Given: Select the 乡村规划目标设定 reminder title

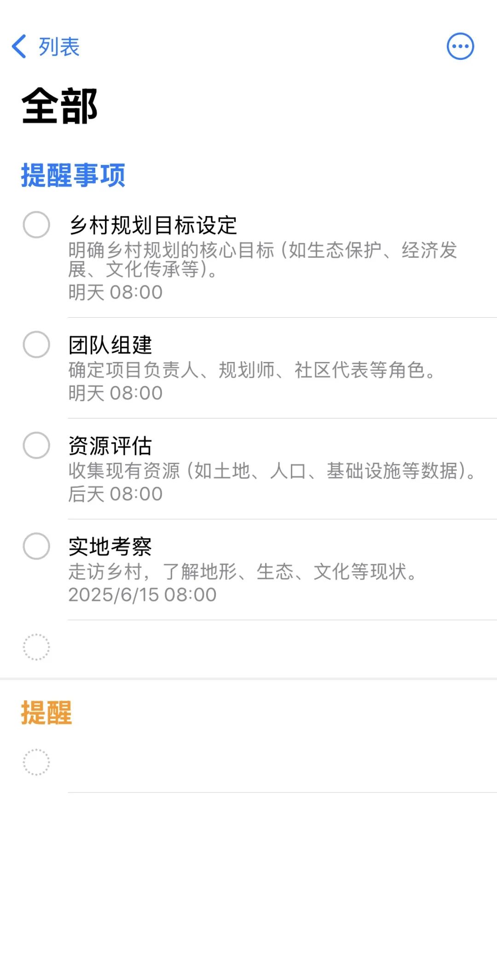Looking at the screenshot, I should pyautogui.click(x=153, y=225).
